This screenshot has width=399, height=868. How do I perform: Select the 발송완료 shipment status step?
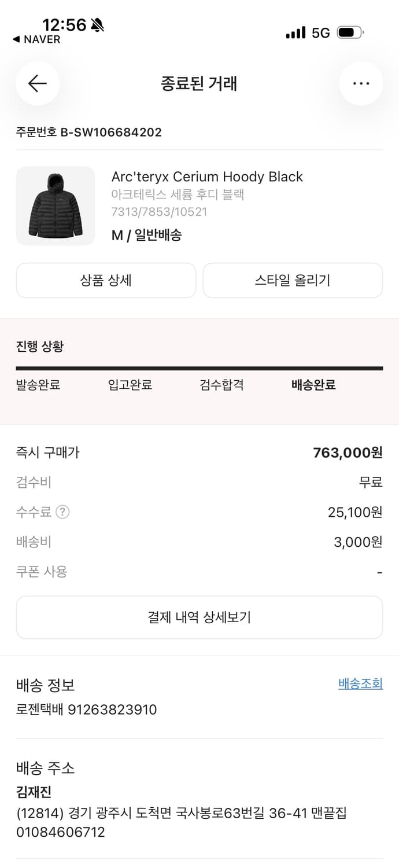(x=39, y=384)
